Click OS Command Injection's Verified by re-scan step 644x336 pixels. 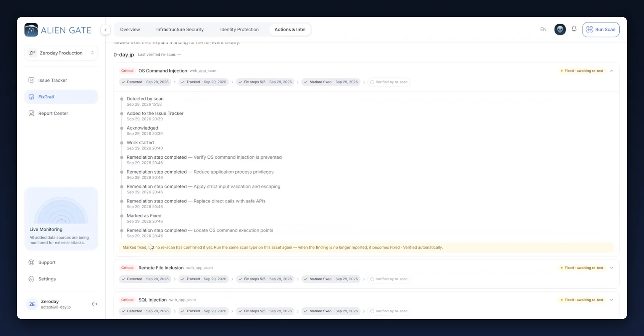coord(389,82)
